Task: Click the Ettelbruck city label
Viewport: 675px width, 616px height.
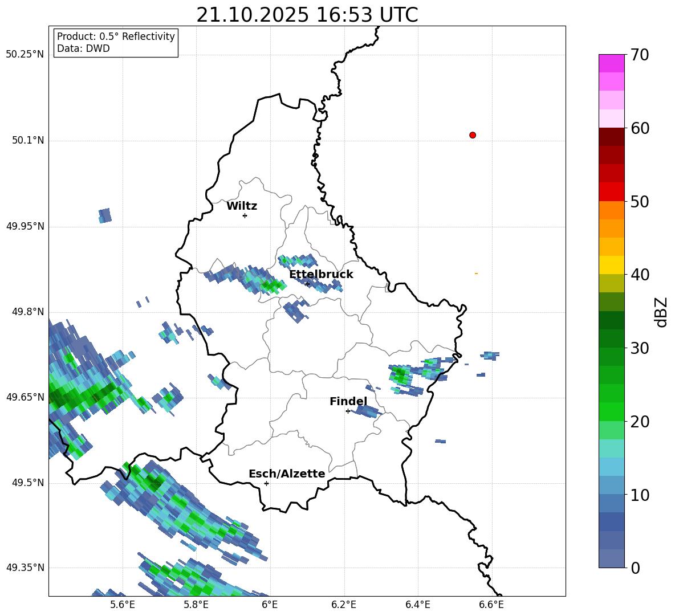Action: (321, 275)
